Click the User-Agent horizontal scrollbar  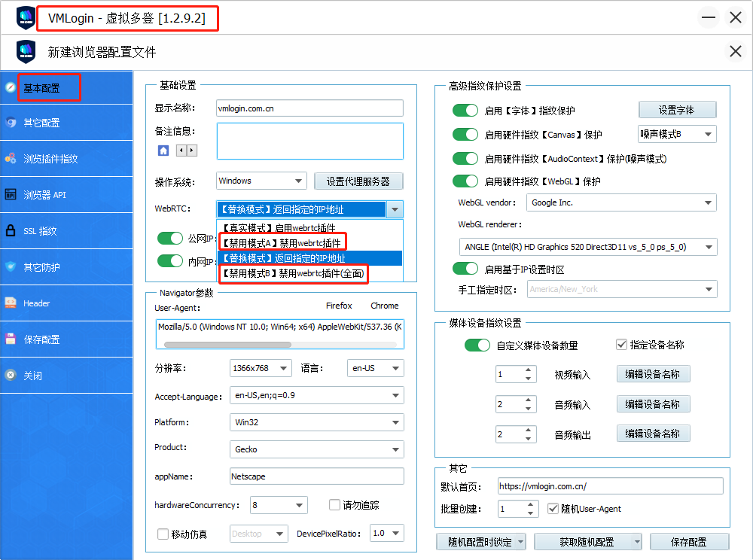227,344
